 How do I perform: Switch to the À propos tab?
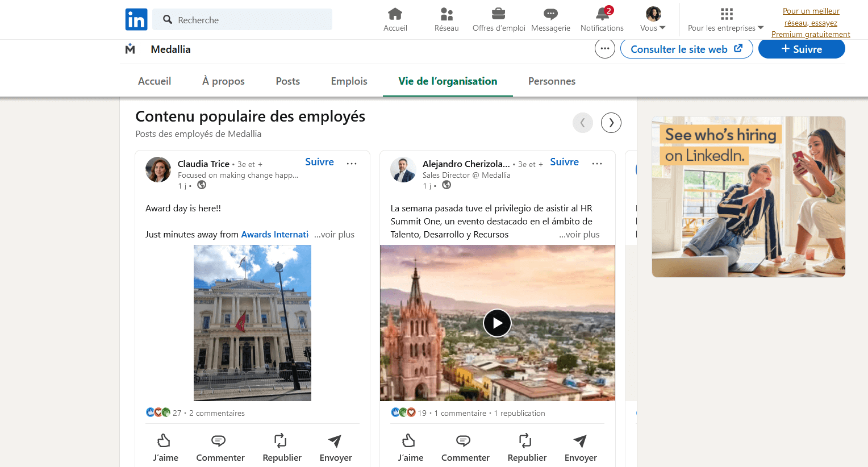(x=223, y=81)
